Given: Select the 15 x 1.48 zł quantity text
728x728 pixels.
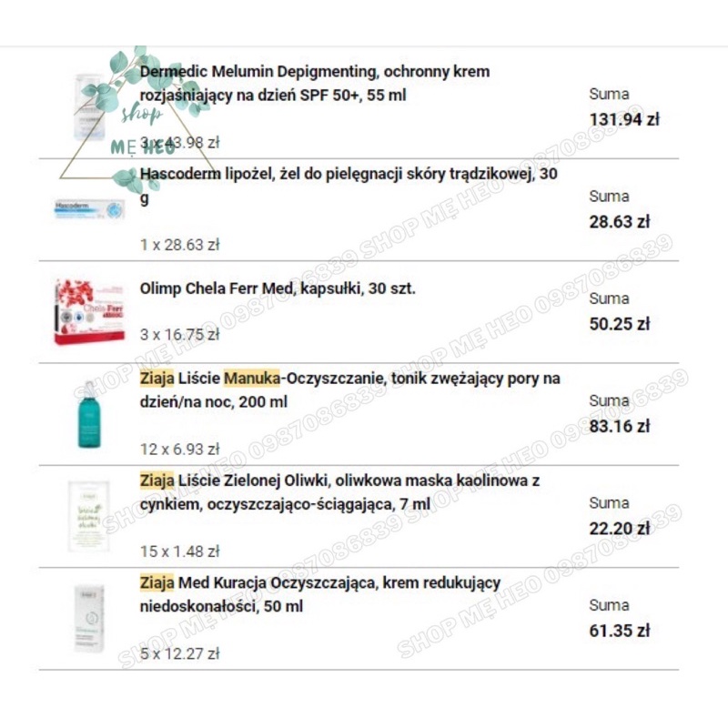Looking at the screenshot, I should 180,551.
